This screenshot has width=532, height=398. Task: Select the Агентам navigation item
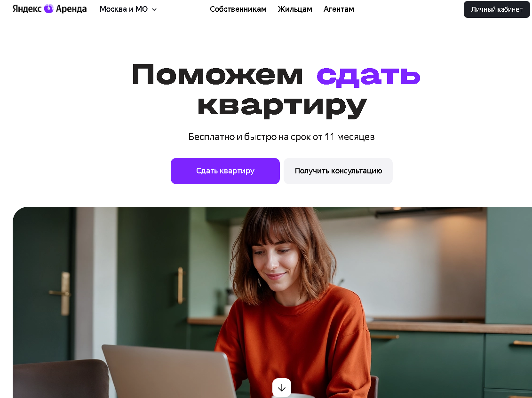pyautogui.click(x=339, y=9)
